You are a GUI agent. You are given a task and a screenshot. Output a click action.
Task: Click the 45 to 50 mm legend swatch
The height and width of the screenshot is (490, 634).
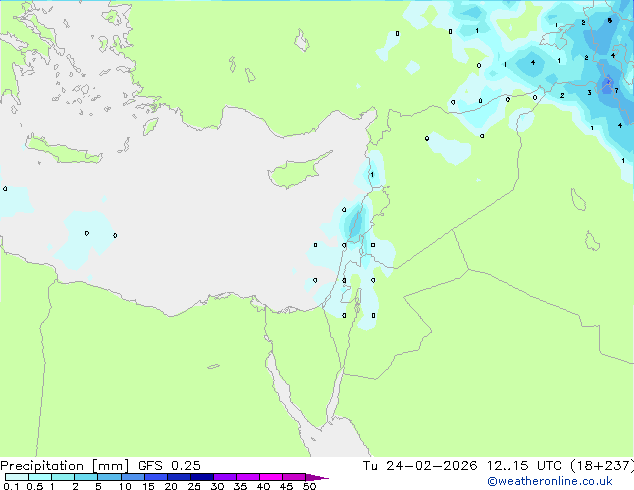294,477
